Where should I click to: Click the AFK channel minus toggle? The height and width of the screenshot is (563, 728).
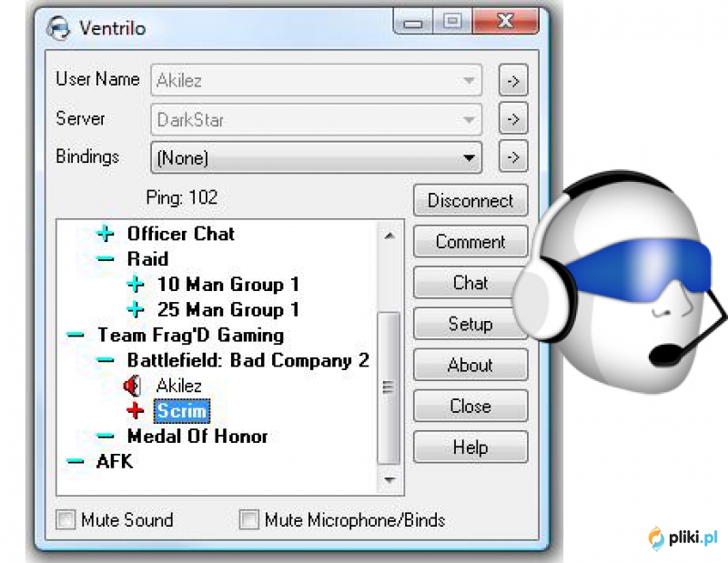pos(76,461)
